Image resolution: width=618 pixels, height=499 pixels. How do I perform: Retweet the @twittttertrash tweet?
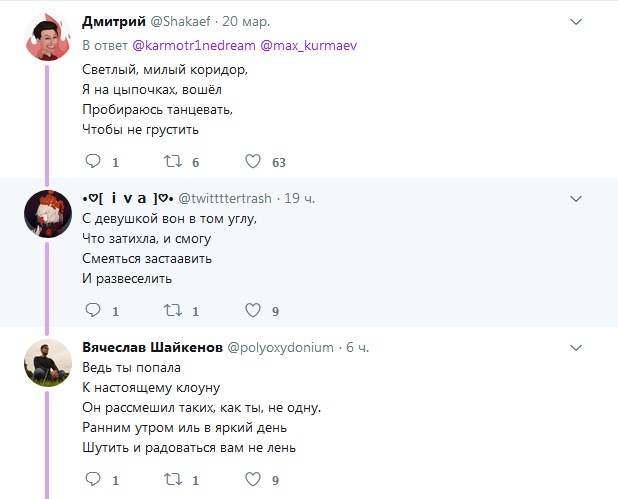173,310
